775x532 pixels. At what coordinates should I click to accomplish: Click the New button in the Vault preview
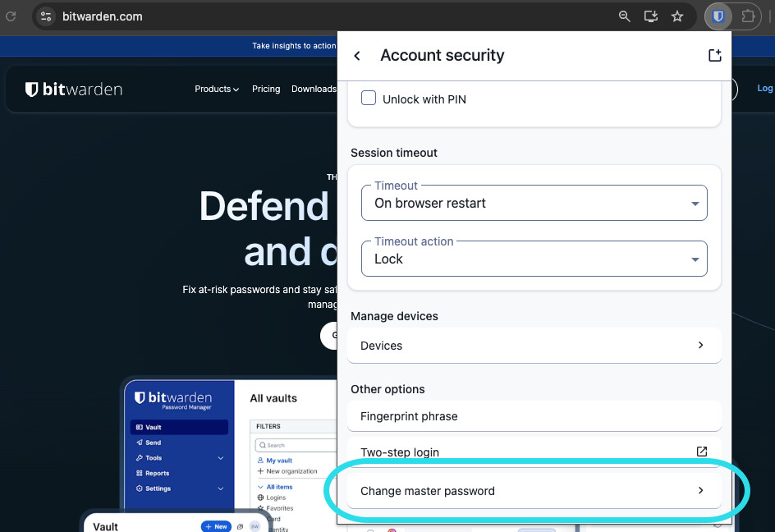pos(216,526)
